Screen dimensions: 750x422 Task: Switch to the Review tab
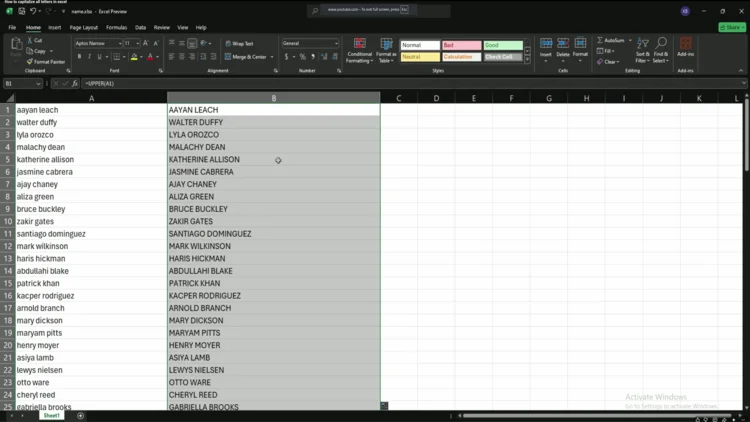pos(162,28)
